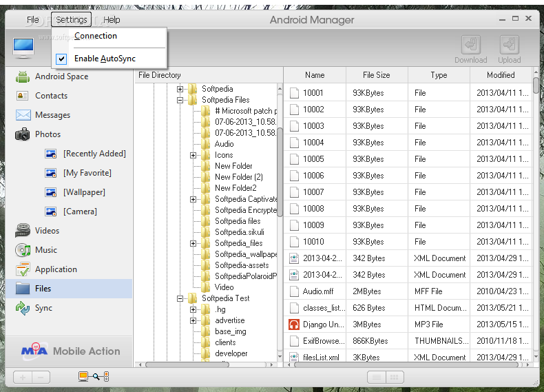Click the connection search icon in bottom bar
The height and width of the screenshot is (392, 544).
(94, 377)
